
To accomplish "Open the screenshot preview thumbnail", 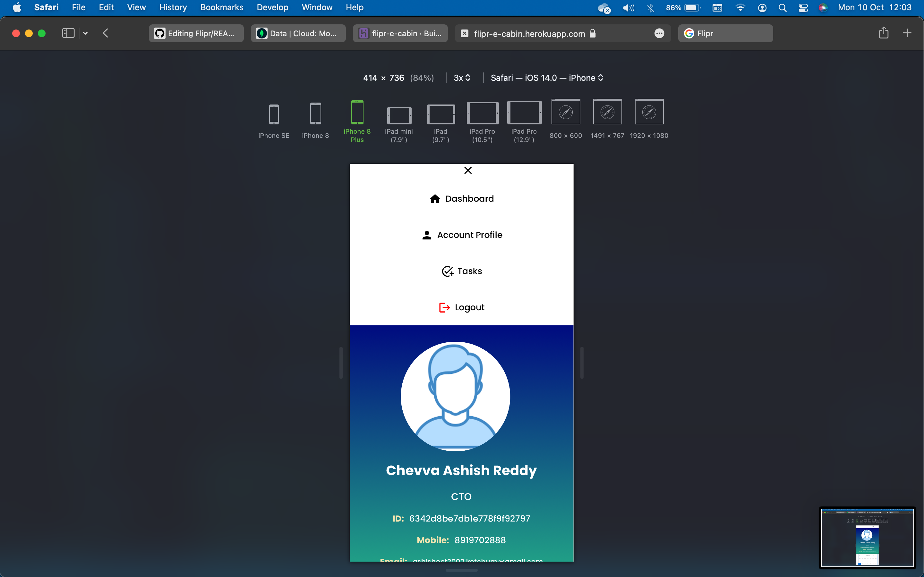I will [867, 537].
